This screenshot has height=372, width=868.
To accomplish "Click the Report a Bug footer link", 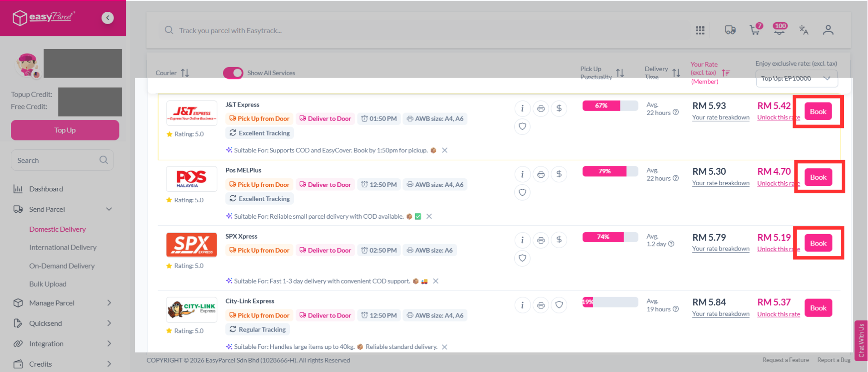I will click(834, 360).
